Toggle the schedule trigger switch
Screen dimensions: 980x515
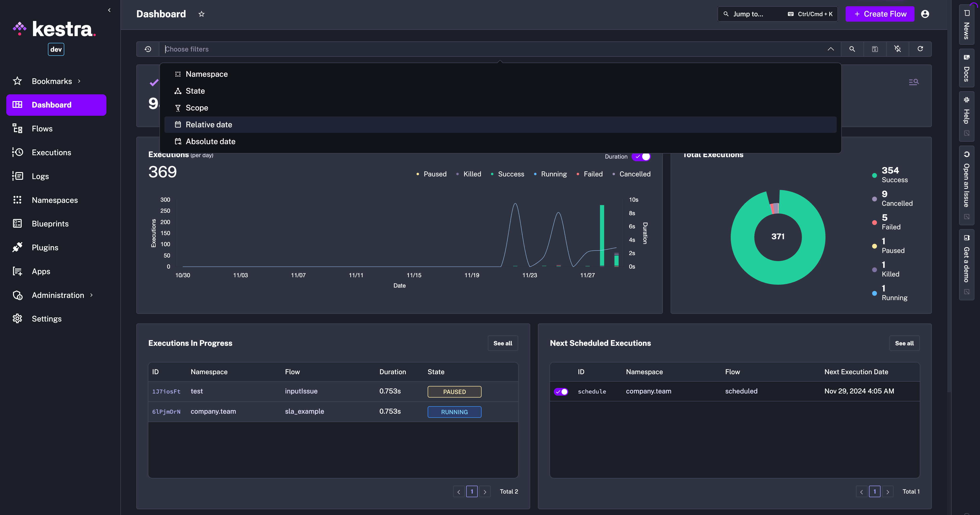(561, 391)
